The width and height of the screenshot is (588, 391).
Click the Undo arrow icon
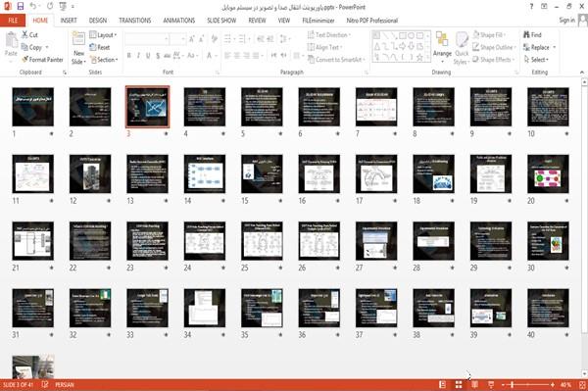[x=33, y=7]
